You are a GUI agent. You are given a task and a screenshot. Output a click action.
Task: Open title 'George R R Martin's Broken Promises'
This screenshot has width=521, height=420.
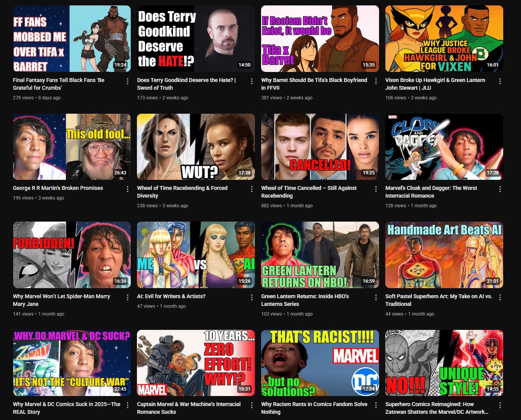click(x=58, y=188)
